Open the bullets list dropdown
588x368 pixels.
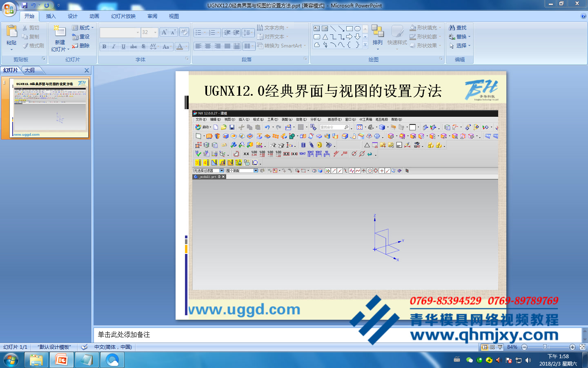pyautogui.click(x=200, y=32)
